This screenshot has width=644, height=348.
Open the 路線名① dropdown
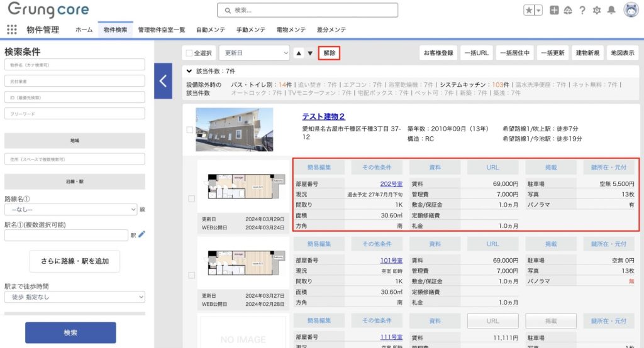point(70,209)
